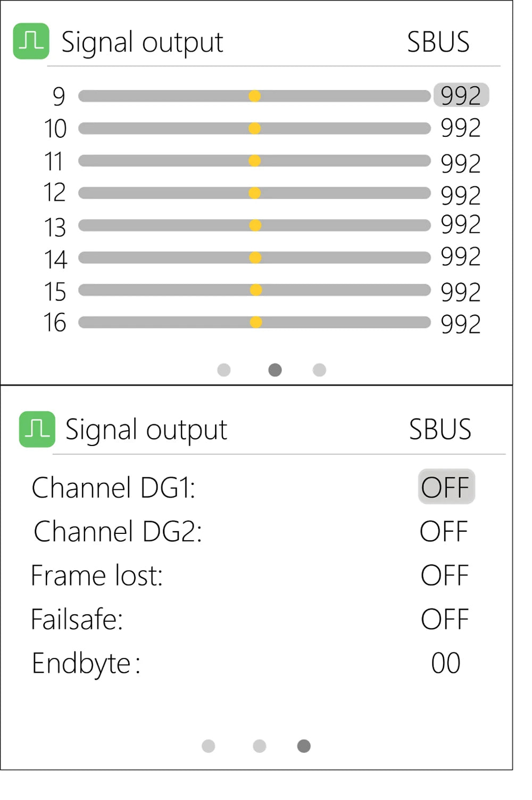Toggle Frame lost OFF value

click(445, 575)
